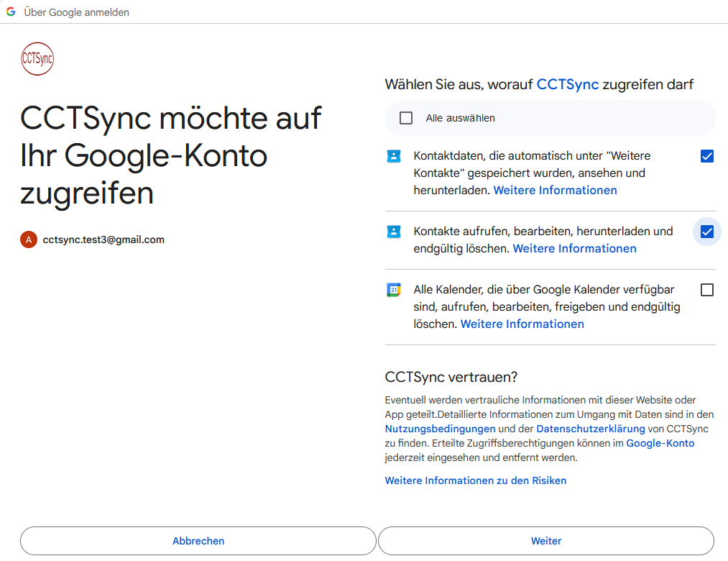Open the Google-Konto link
The width and height of the screenshot is (728, 561).
(660, 443)
